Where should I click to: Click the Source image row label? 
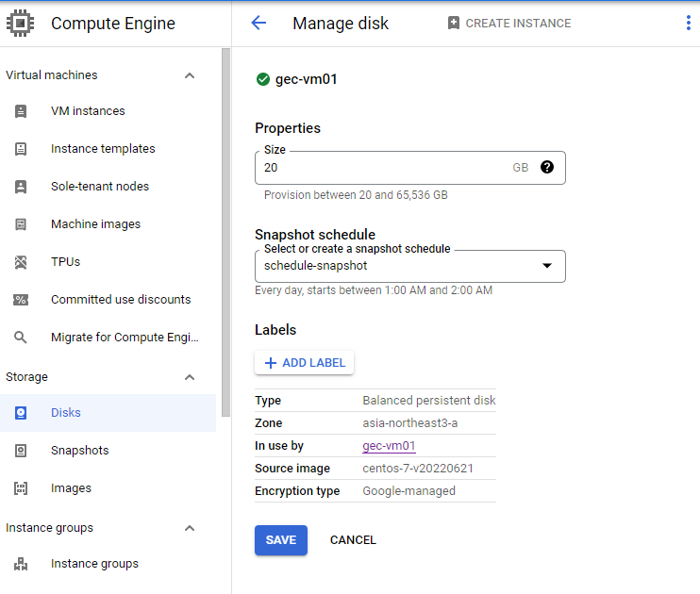point(292,469)
